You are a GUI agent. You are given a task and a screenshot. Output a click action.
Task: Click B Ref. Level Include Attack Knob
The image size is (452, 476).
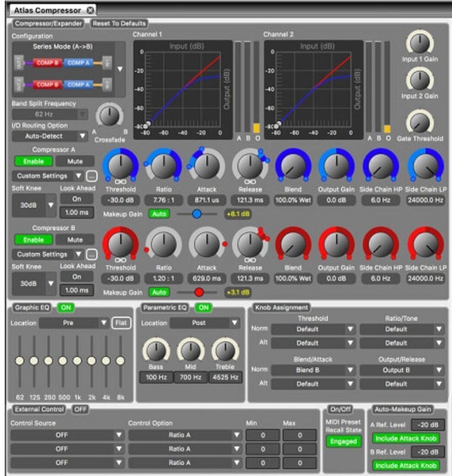(x=406, y=465)
